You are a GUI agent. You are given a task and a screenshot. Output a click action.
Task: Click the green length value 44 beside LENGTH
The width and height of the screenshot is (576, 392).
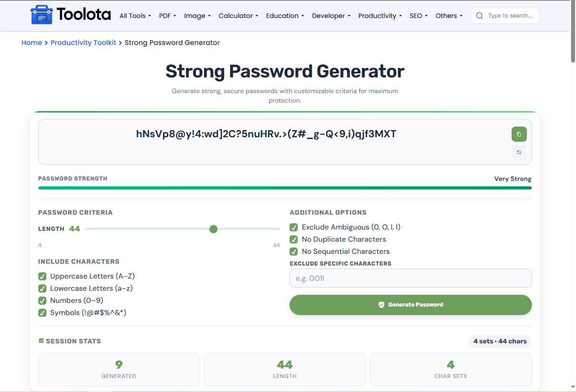tap(75, 229)
